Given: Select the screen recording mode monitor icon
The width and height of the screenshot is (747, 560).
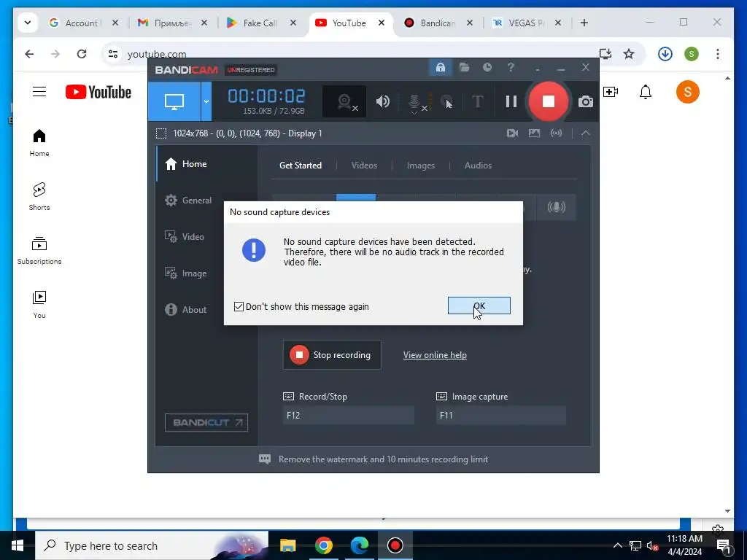Looking at the screenshot, I should (x=174, y=101).
